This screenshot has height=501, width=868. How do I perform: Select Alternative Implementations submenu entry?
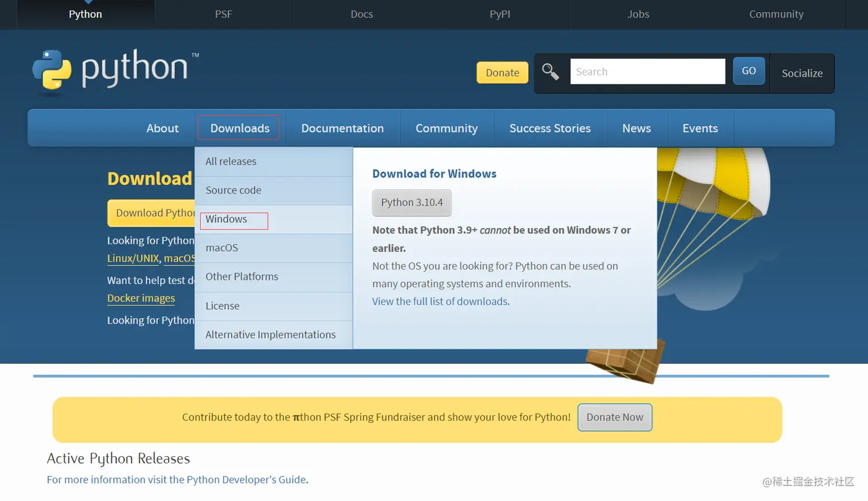(x=273, y=334)
